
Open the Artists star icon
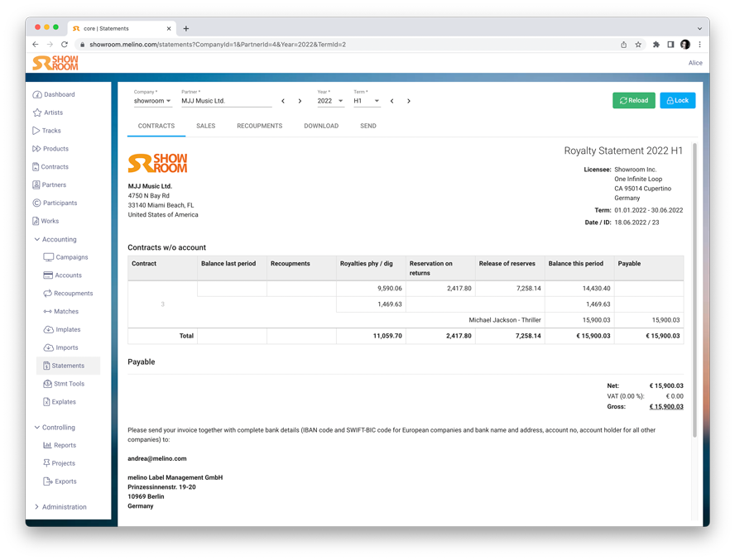[x=36, y=112]
